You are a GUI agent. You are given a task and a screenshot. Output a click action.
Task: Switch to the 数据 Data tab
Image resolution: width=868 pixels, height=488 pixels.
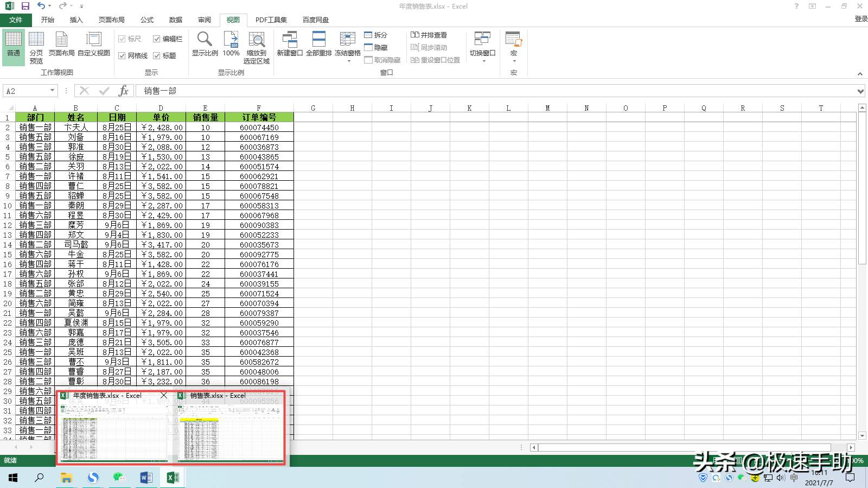click(176, 20)
